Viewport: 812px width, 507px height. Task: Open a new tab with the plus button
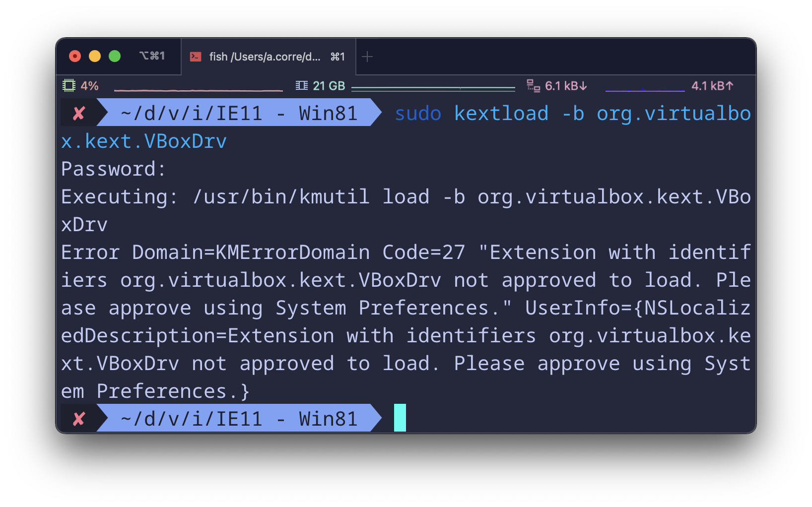tap(367, 57)
